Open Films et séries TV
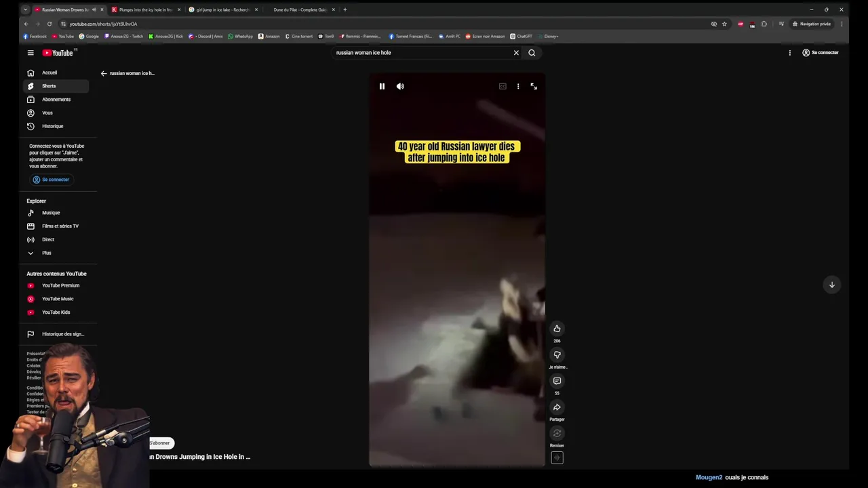The height and width of the screenshot is (488, 868). [x=56, y=226]
